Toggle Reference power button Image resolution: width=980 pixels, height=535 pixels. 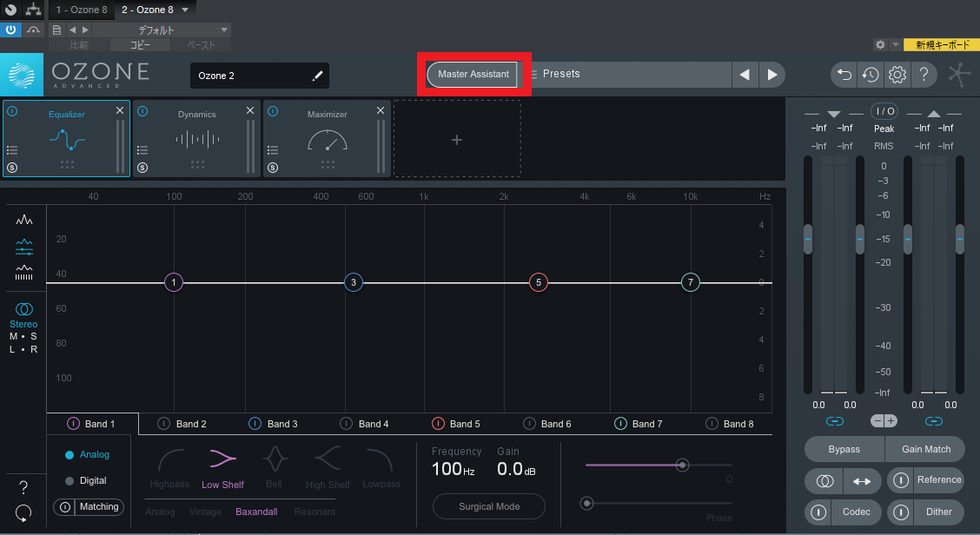(x=901, y=480)
